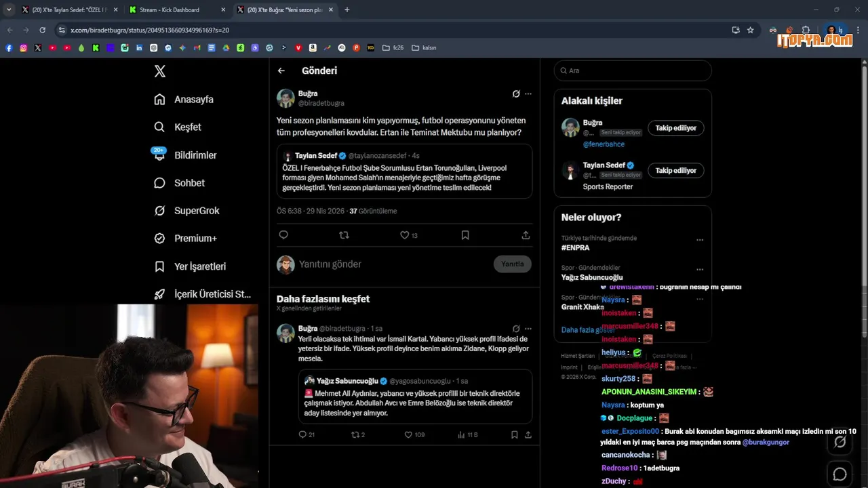Image resolution: width=868 pixels, height=488 pixels.
Task: Open options for #ENPRA trend
Action: click(700, 240)
